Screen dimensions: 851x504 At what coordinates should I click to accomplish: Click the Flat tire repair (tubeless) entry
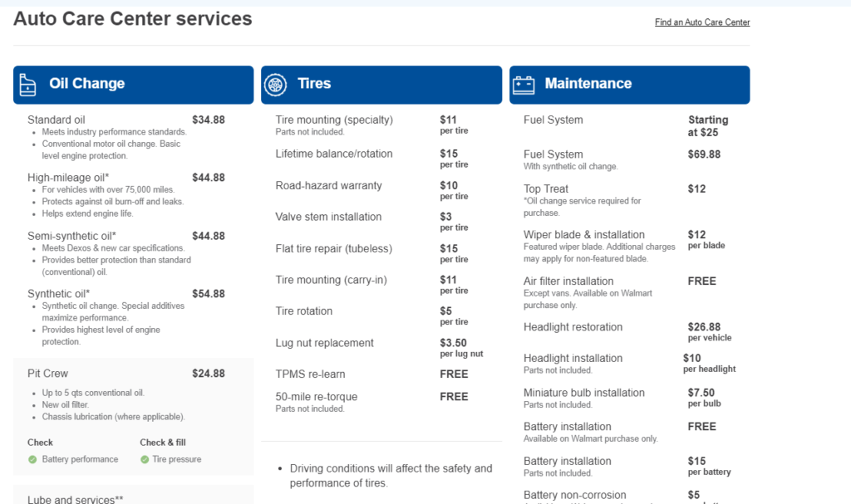coord(334,248)
